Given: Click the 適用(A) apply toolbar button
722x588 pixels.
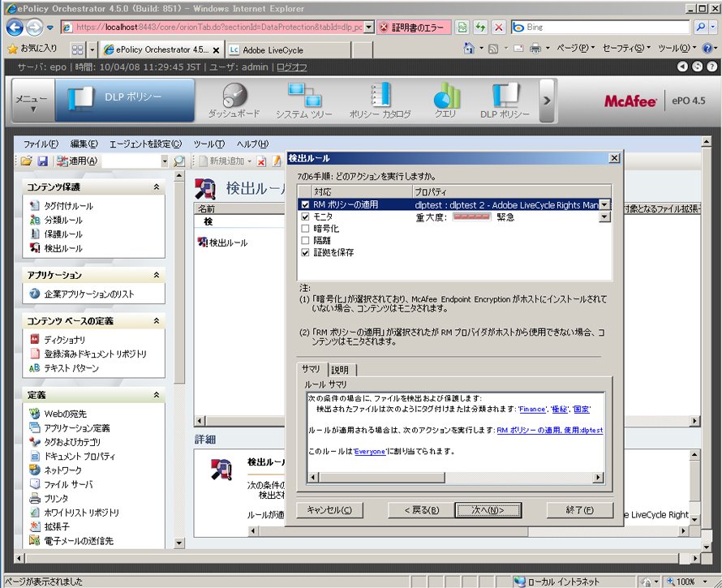Looking at the screenshot, I should tap(77, 161).
